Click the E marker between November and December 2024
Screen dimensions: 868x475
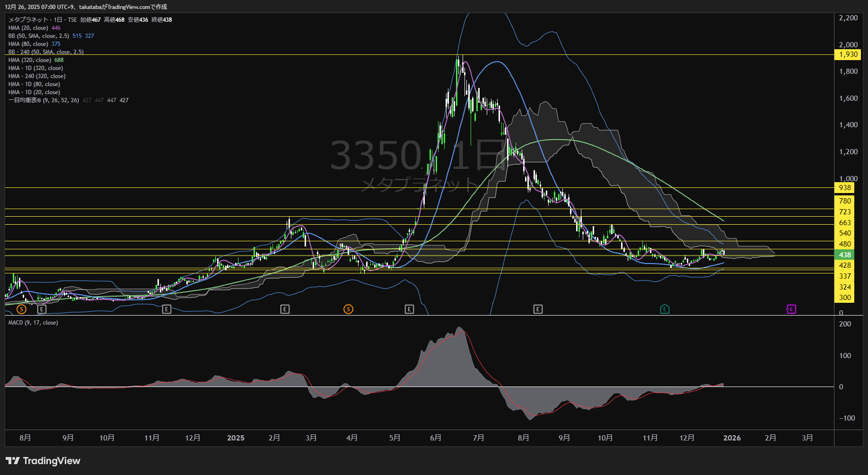pos(167,309)
